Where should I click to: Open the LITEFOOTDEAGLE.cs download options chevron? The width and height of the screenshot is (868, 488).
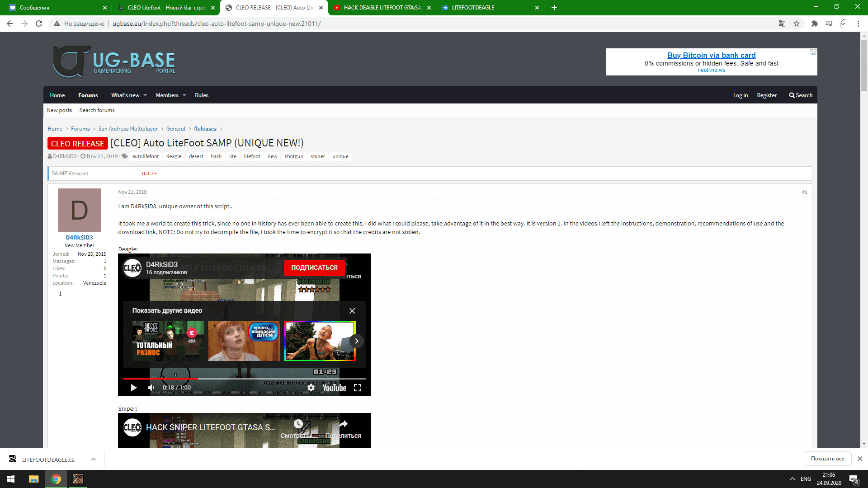(93, 459)
